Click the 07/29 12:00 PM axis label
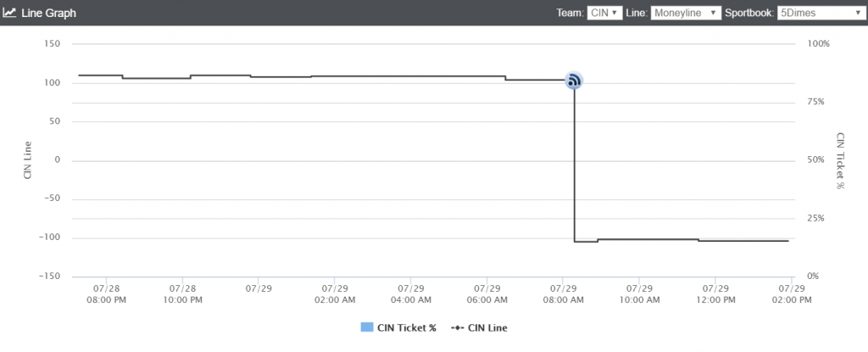Screen dimensions: 868x352 [715, 294]
